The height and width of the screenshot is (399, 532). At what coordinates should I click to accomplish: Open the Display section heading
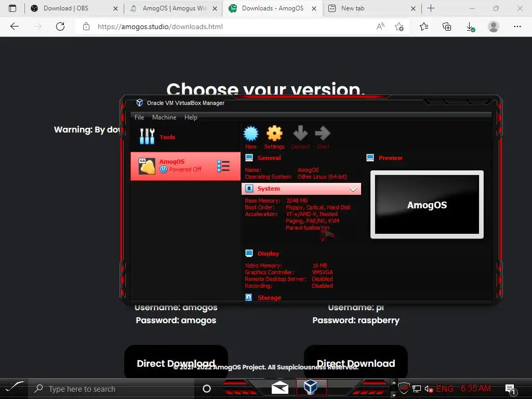pos(268,254)
